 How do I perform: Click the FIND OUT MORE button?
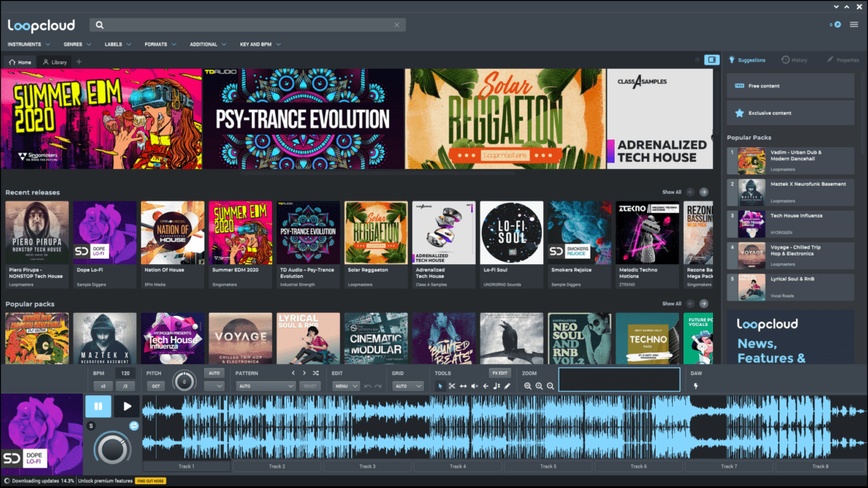(x=150, y=481)
